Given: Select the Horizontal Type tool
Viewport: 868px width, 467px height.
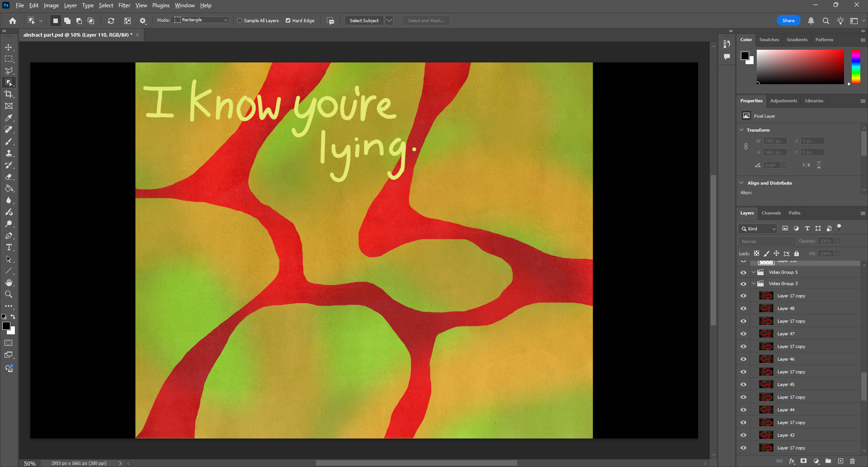Looking at the screenshot, I should [x=9, y=247].
